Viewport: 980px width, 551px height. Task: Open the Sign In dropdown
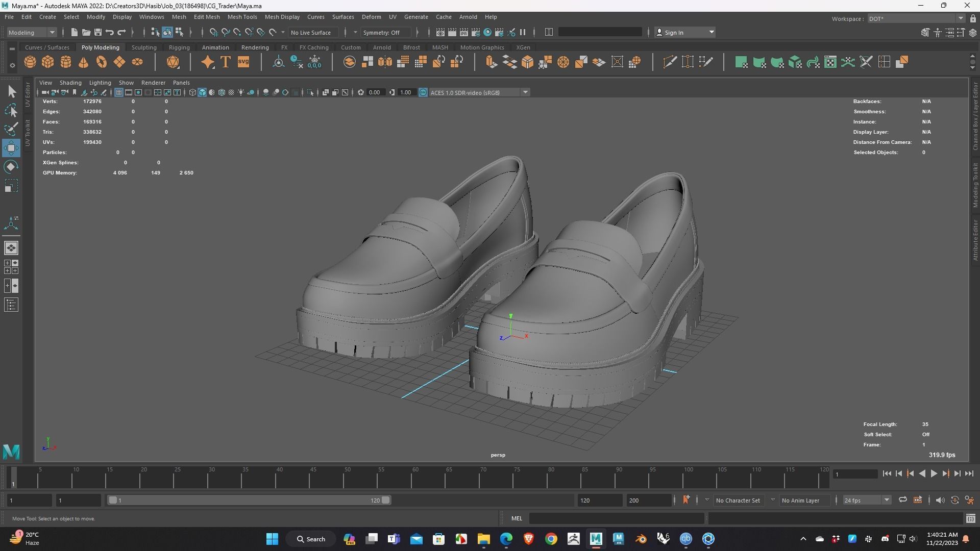click(684, 32)
